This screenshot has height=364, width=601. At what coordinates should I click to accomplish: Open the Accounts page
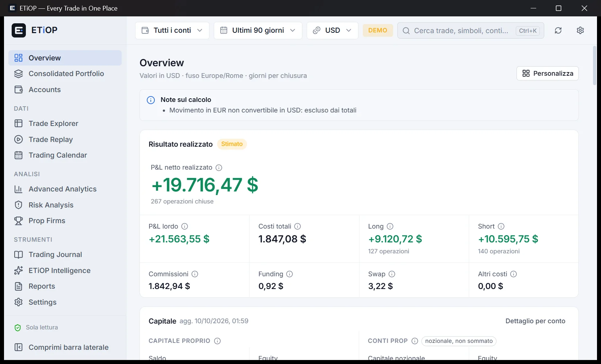(65, 90)
